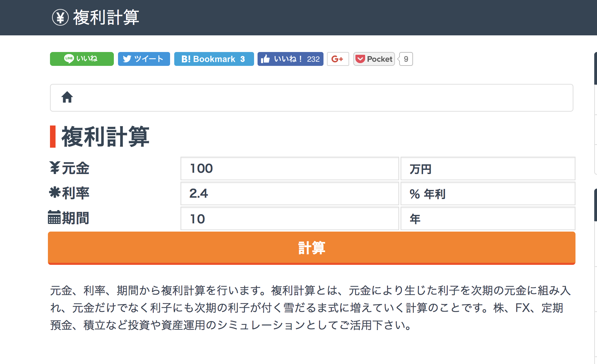Share via LINE いいね button

82,59
